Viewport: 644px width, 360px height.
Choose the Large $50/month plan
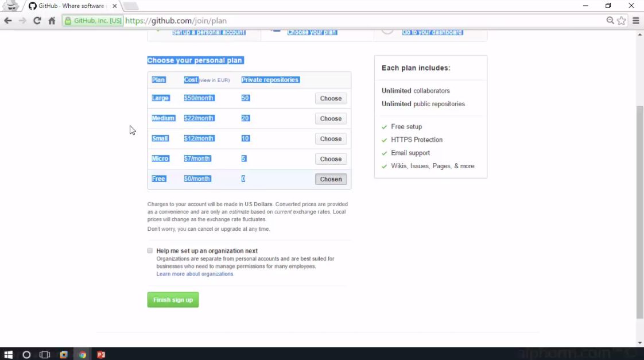pos(331,99)
